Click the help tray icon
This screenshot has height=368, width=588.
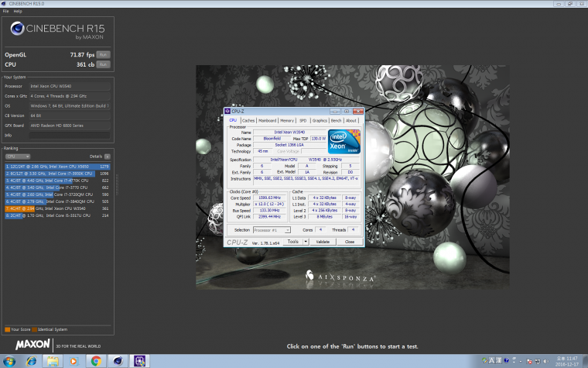point(506,360)
